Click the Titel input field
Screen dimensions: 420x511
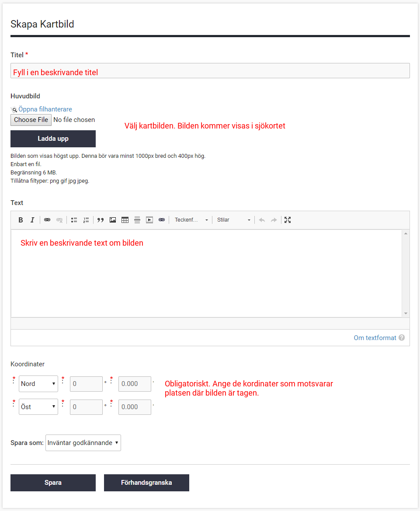coord(210,71)
